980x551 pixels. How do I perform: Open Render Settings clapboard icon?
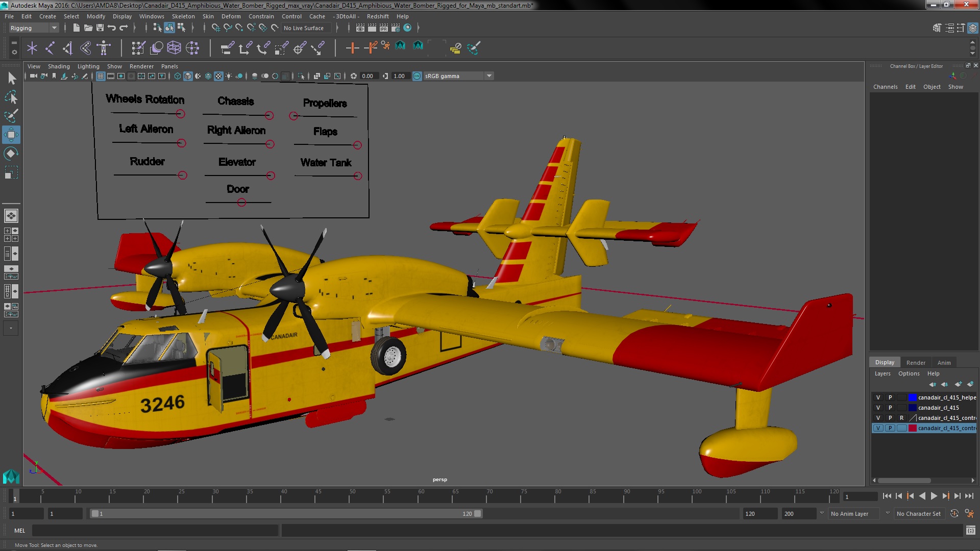pyautogui.click(x=396, y=28)
